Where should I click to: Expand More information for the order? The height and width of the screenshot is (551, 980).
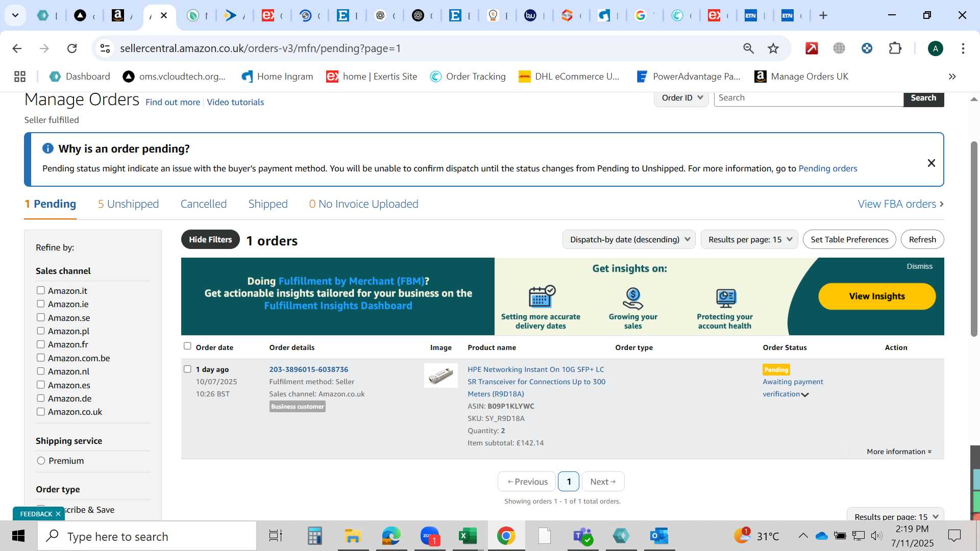[899, 452]
